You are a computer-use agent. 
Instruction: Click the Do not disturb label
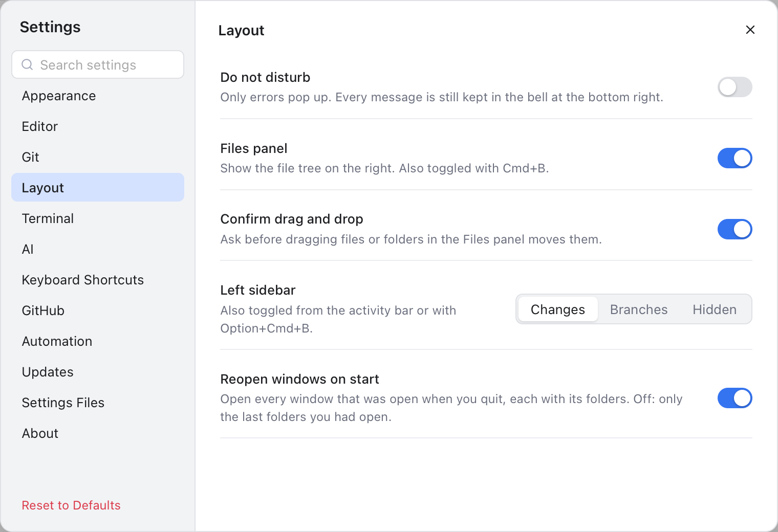[265, 77]
